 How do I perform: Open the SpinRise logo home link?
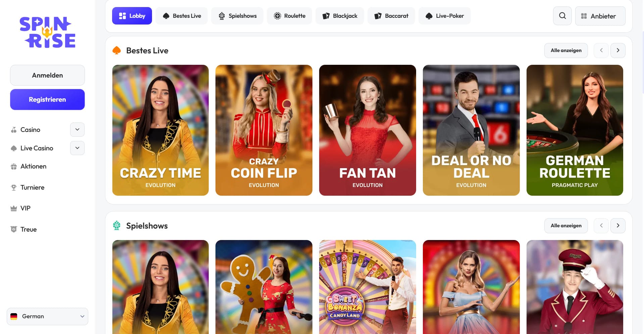pyautogui.click(x=47, y=32)
